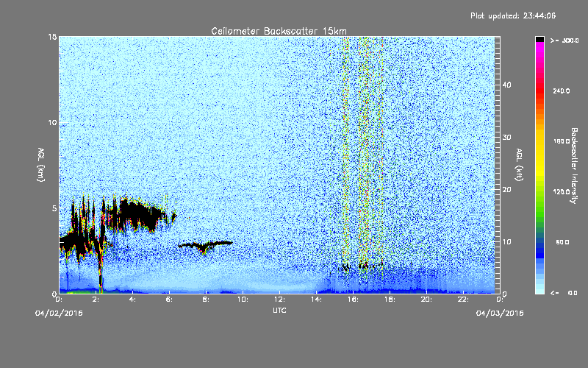
Task: Click the end date '04/03/2016'
Action: click(500, 314)
